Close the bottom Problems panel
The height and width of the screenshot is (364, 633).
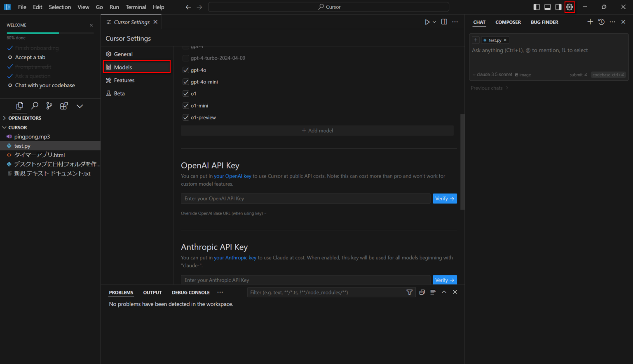point(455,292)
